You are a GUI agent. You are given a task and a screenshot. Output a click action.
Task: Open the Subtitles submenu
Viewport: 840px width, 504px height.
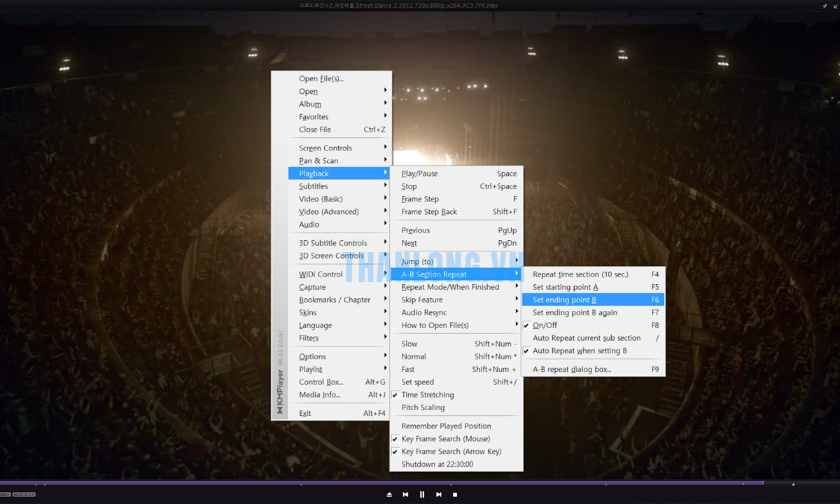314,186
